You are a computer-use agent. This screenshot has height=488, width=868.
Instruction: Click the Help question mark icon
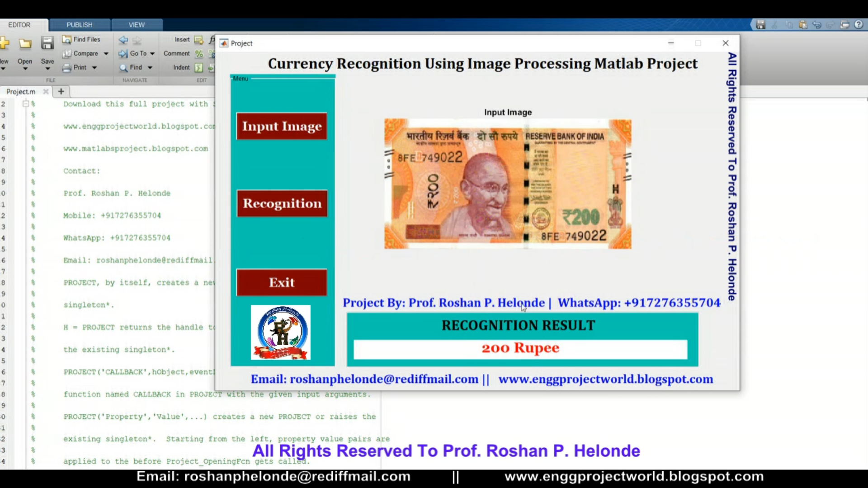click(x=859, y=25)
